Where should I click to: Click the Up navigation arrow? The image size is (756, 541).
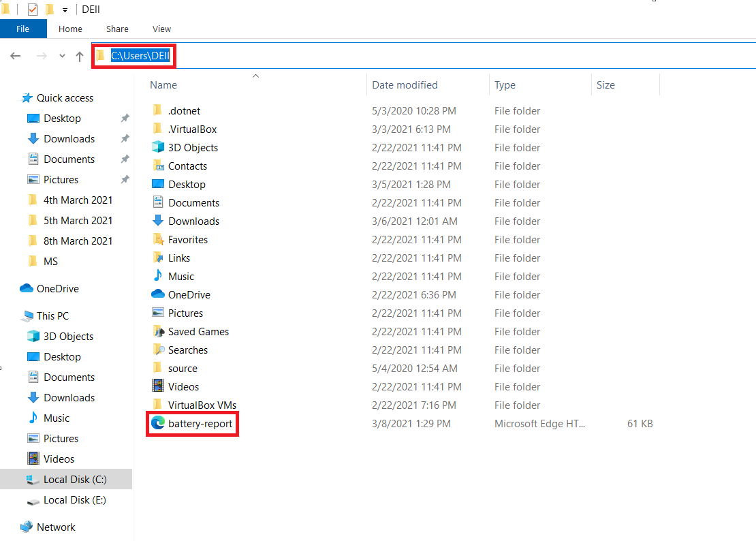tap(79, 56)
